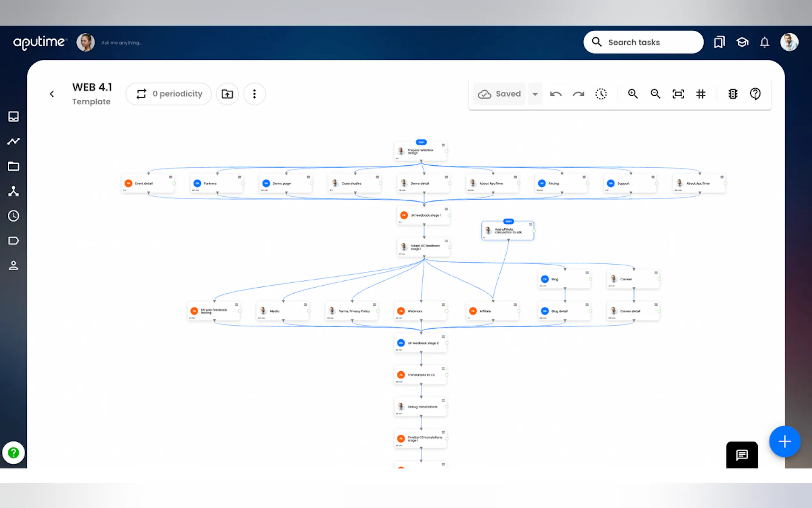Expand the dropdown arrow beside Saved

[535, 94]
